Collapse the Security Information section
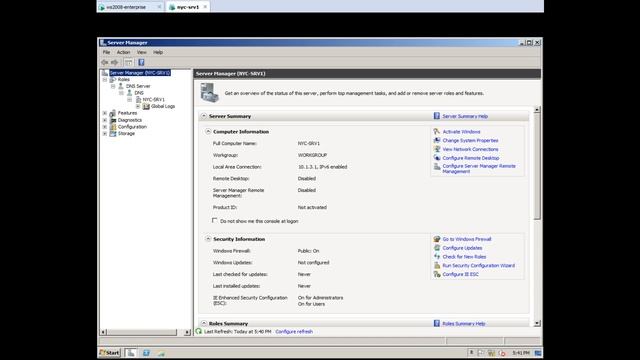This screenshot has height=360, width=640. coord(208,239)
